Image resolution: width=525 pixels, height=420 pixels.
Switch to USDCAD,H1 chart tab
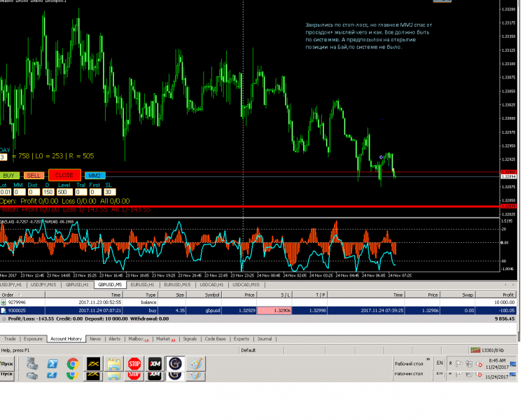click(211, 285)
